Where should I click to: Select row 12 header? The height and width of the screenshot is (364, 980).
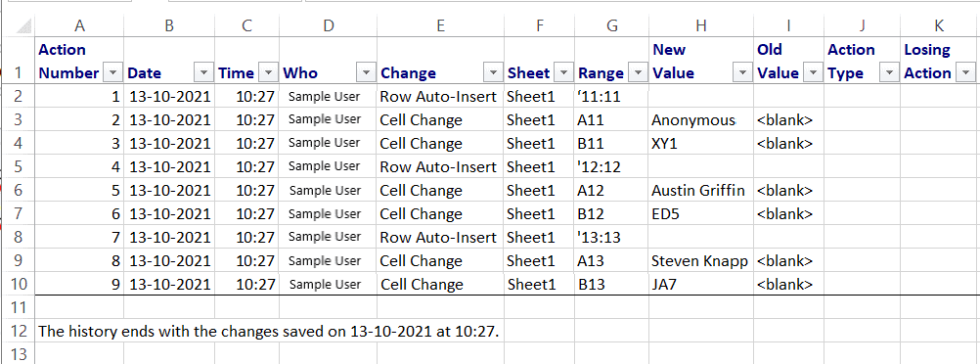tap(19, 331)
